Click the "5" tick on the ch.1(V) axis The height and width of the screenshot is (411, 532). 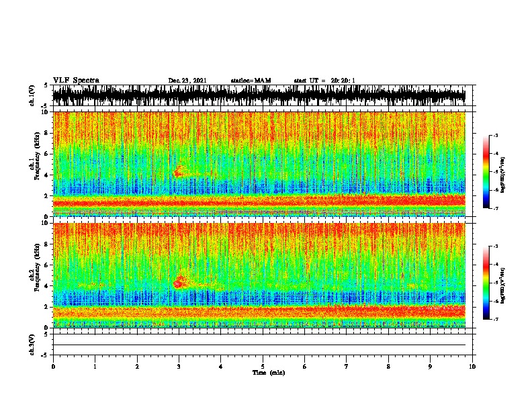[46, 85]
